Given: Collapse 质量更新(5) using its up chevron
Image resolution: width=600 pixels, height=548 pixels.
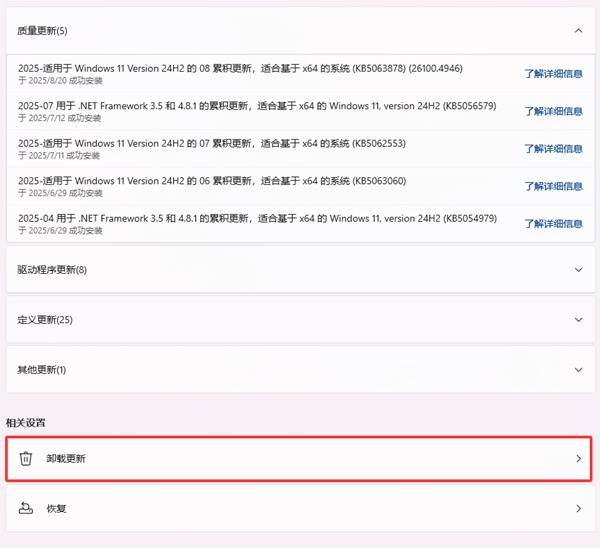Looking at the screenshot, I should pos(578,31).
